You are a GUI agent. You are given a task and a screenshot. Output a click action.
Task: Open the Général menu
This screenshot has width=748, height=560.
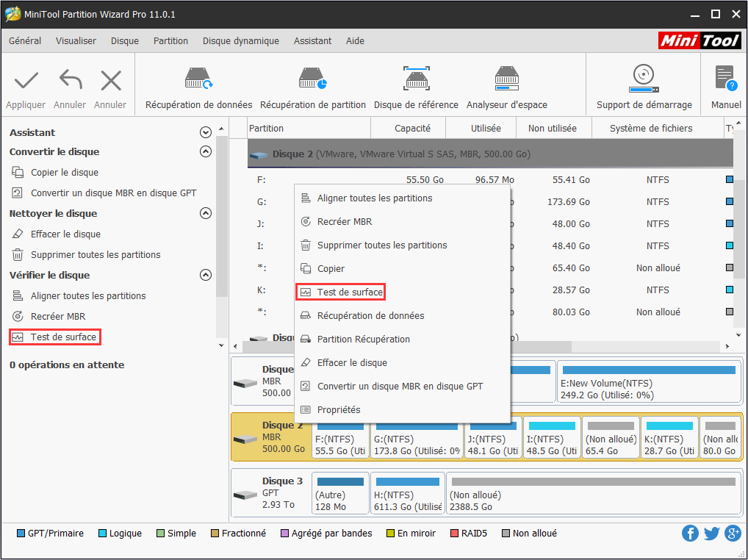[25, 41]
